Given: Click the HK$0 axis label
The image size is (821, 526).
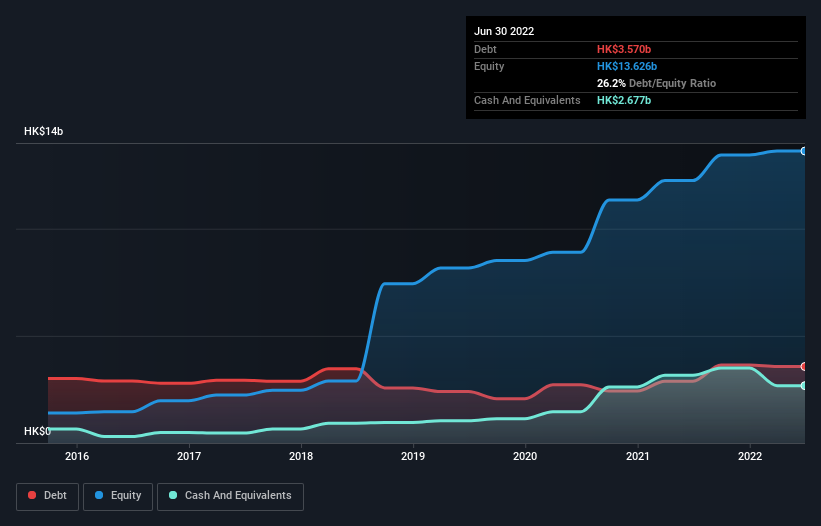Looking at the screenshot, I should click(37, 431).
